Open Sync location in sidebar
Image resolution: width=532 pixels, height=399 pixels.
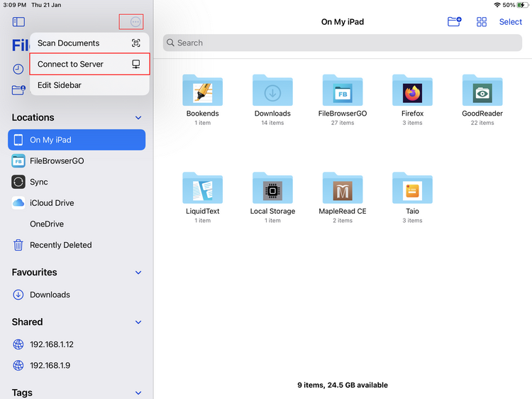pyautogui.click(x=77, y=182)
